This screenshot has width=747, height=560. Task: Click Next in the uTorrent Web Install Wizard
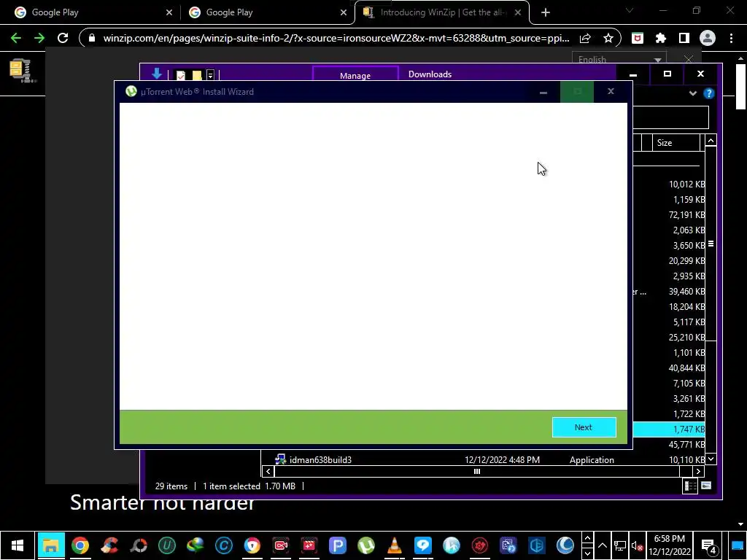584,427
